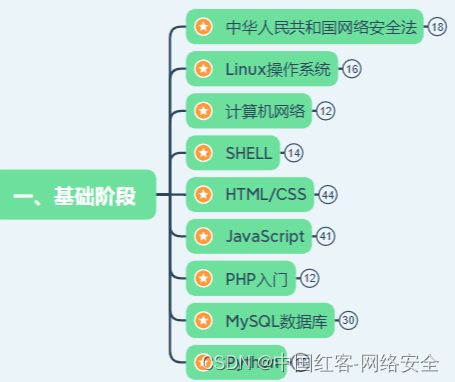Viewport: 455px width, 382px height.
Task: Expand the 44-count badge next to HTML/CSS
Action: [x=328, y=195]
